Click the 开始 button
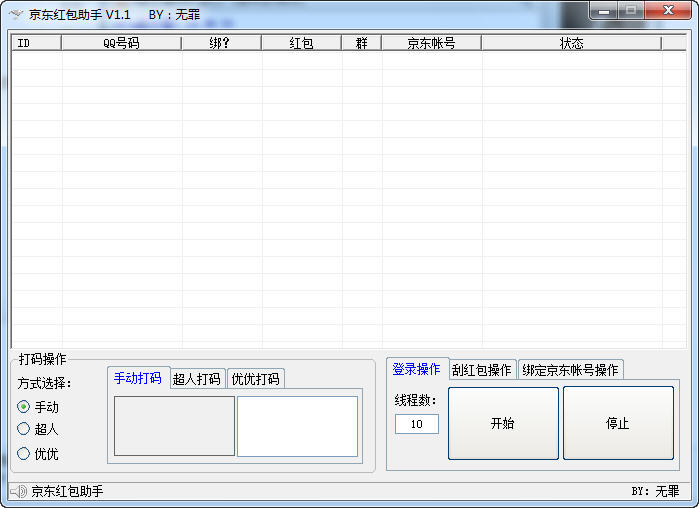The width and height of the screenshot is (699, 508). pos(503,423)
